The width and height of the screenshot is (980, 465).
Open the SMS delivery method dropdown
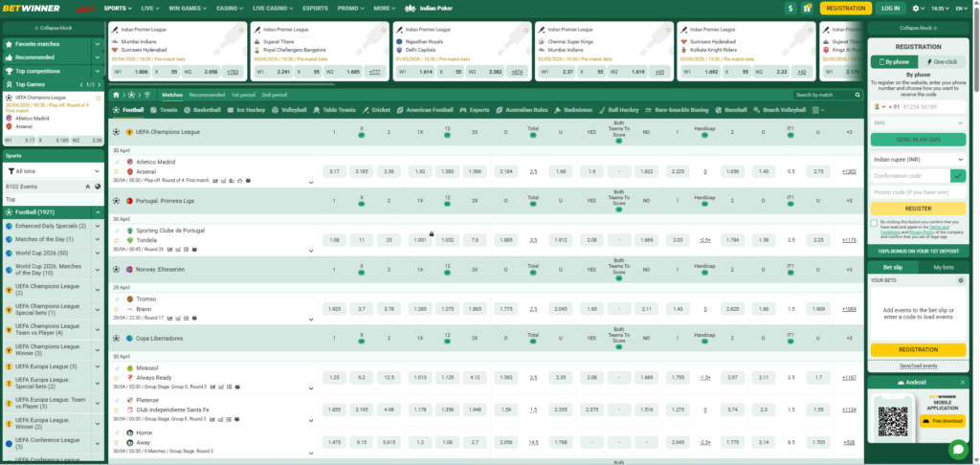tap(918, 123)
